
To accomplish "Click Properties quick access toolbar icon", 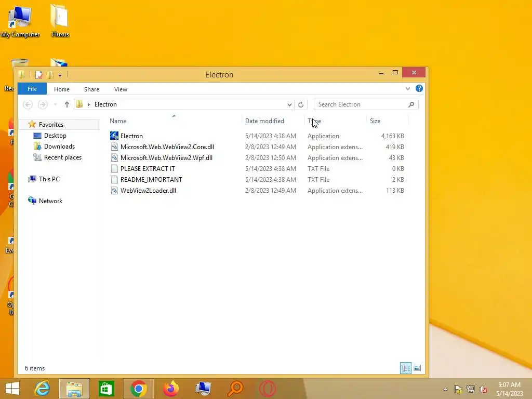I will click(38, 75).
